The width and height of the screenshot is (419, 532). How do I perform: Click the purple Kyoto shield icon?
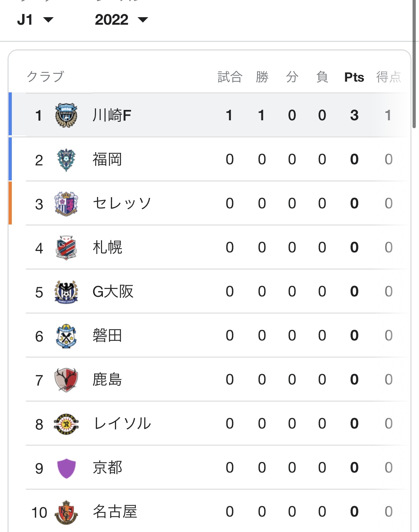[x=66, y=468]
